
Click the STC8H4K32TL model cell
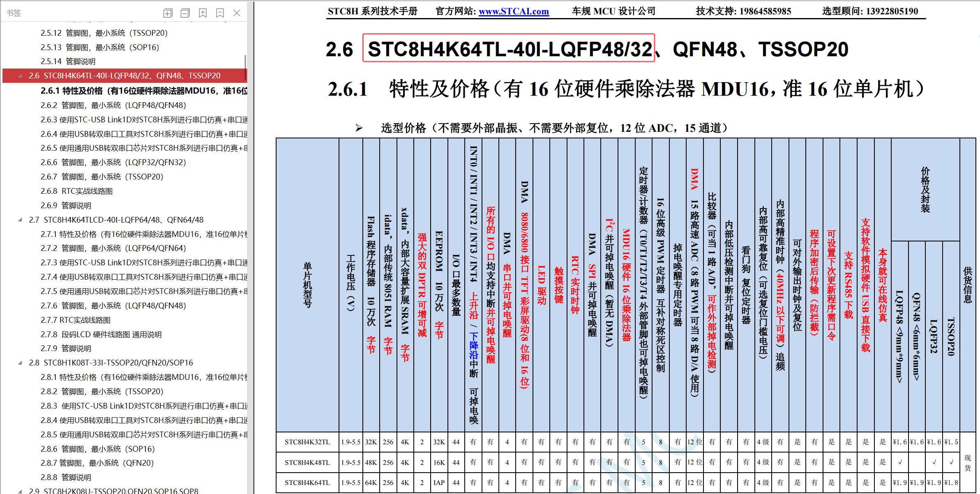click(x=307, y=442)
